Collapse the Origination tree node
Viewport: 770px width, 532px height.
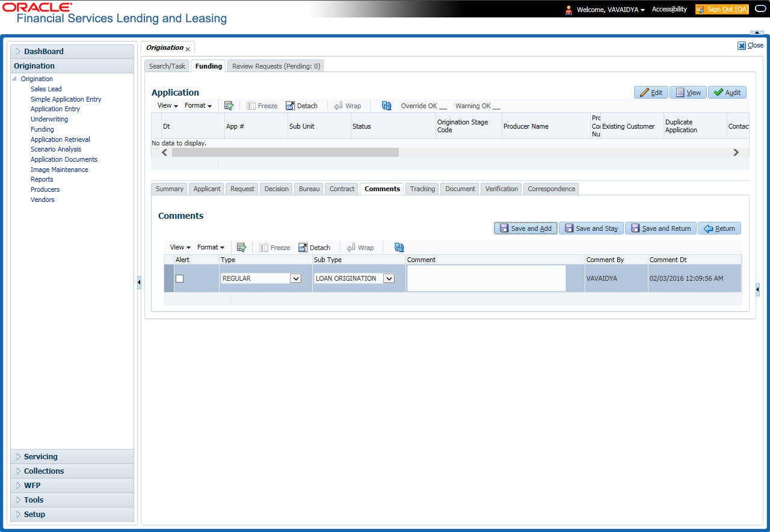(14, 79)
